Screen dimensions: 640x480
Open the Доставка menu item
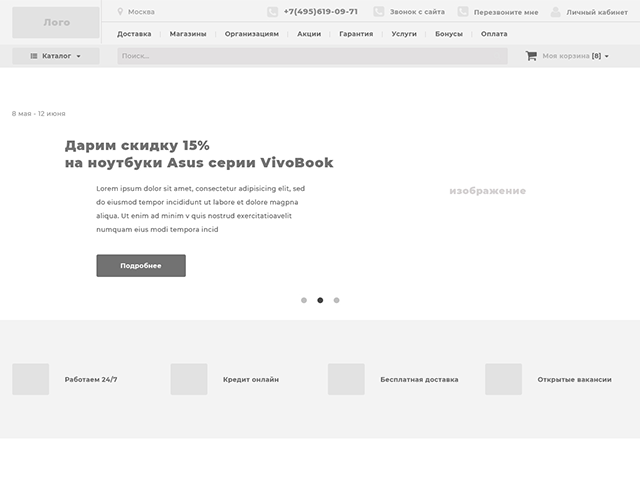pos(134,34)
